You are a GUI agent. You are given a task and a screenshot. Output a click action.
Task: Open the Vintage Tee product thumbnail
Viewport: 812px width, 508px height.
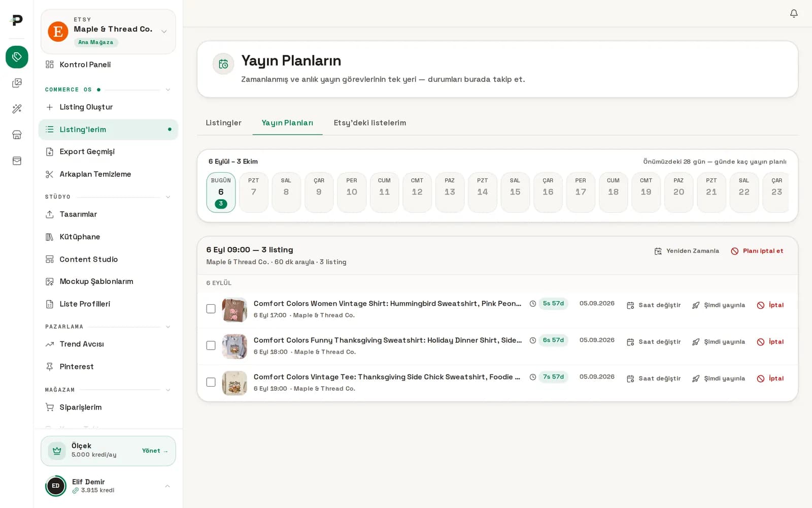(234, 383)
